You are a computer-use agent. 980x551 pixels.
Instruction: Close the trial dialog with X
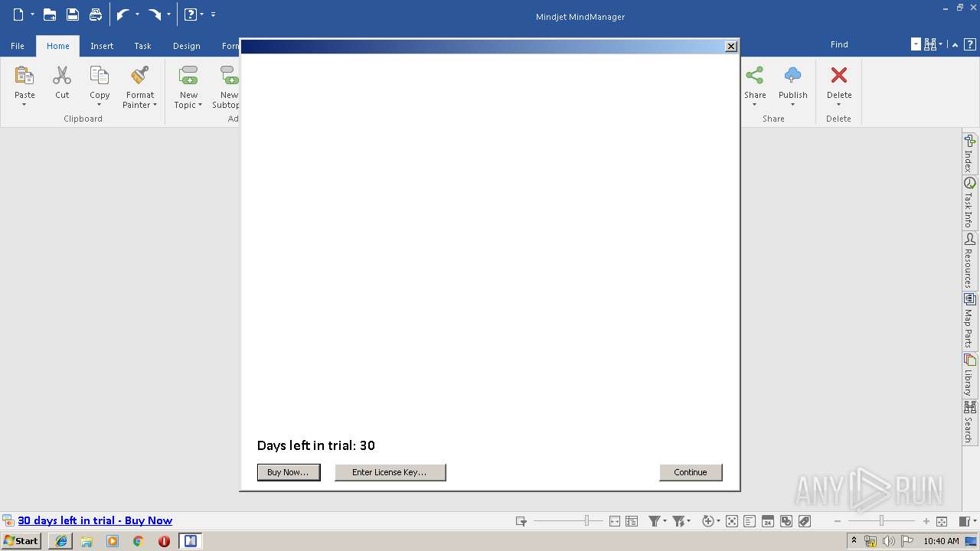pos(731,46)
